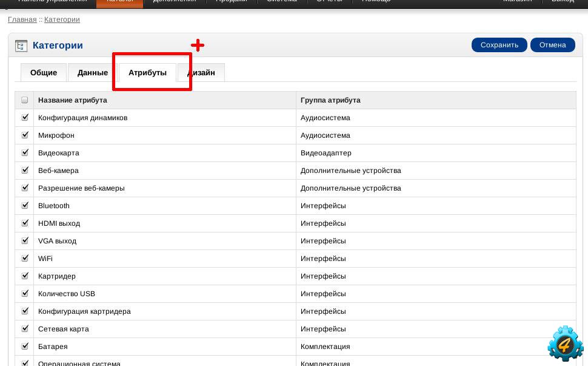The height and width of the screenshot is (366, 588).
Task: Click the Категории breadcrumb link
Action: point(62,19)
